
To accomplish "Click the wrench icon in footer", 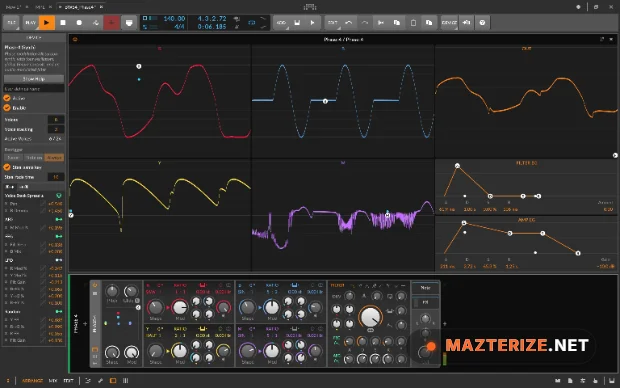I will pyautogui.click(x=100, y=381).
